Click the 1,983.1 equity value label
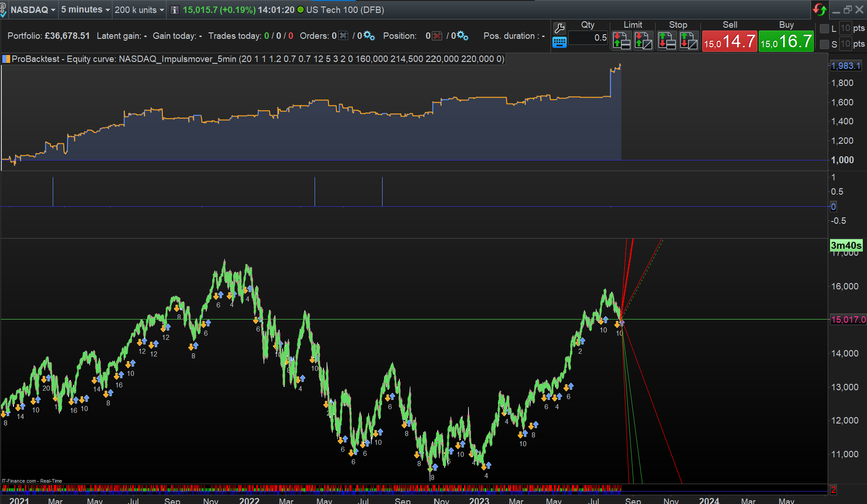 pyautogui.click(x=846, y=66)
